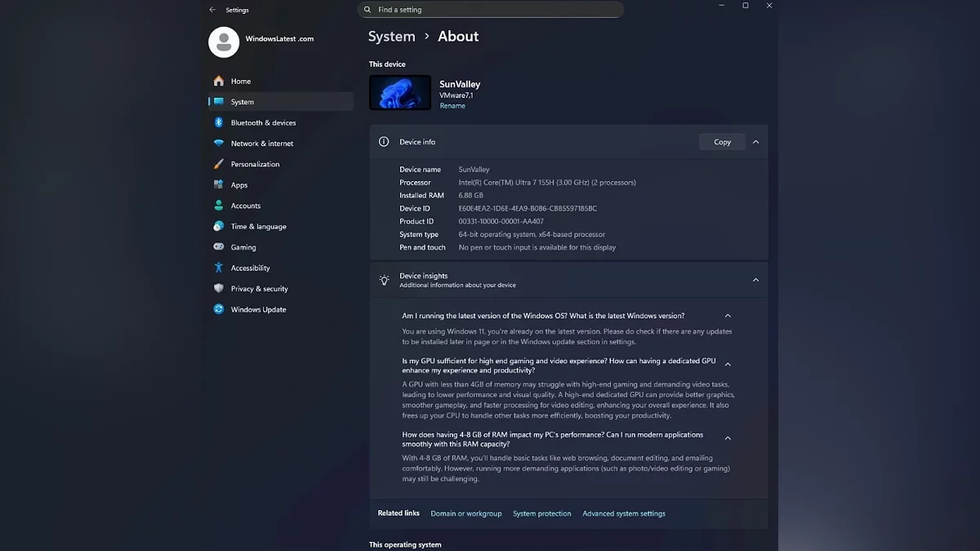
Task: Click the Personalization brush icon
Action: (218, 164)
